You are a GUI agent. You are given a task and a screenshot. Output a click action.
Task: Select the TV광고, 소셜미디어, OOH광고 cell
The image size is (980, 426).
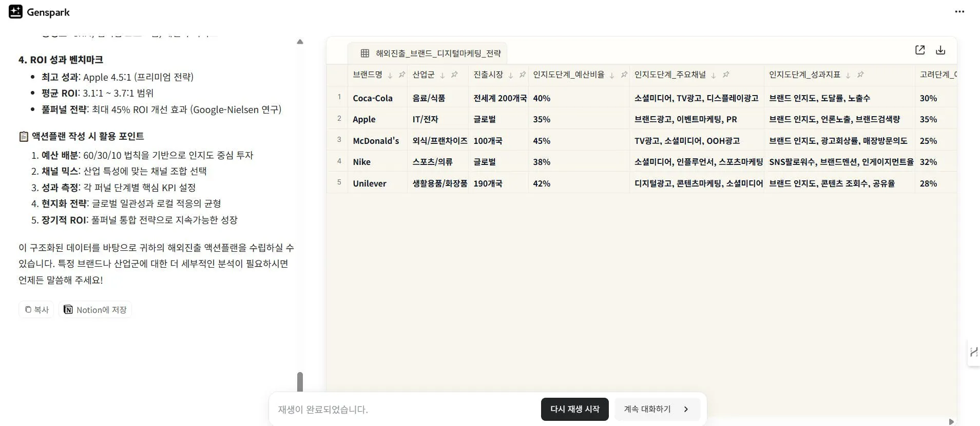[697, 140]
